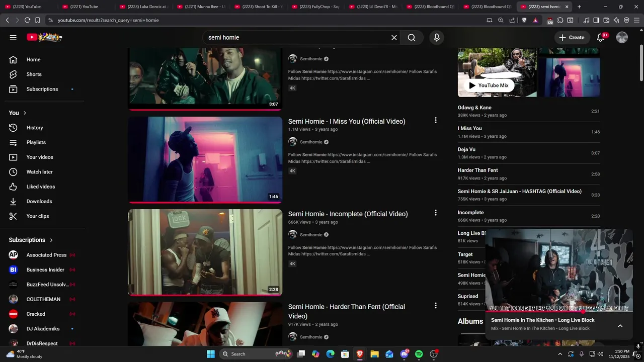Open the Brave Shields lion icon
This screenshot has width=644, height=362.
pyautogui.click(x=524, y=20)
